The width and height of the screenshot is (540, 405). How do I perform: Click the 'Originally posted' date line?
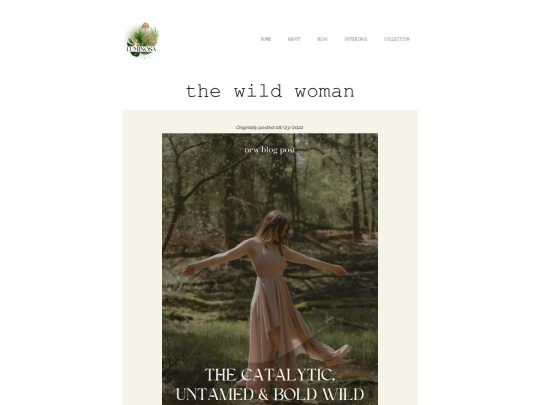pyautogui.click(x=270, y=127)
